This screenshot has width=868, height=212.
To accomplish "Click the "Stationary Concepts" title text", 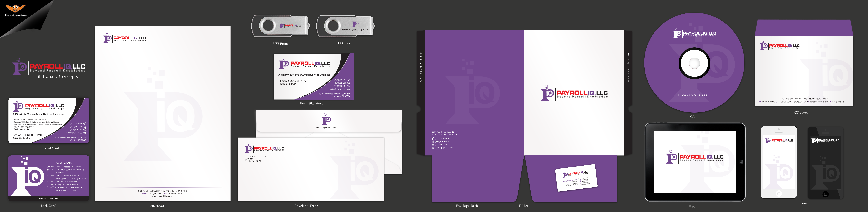I will pyautogui.click(x=57, y=76).
